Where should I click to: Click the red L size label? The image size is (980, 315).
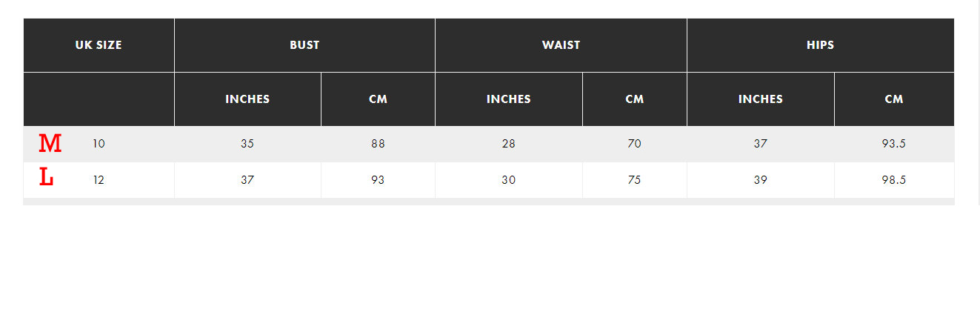click(46, 178)
